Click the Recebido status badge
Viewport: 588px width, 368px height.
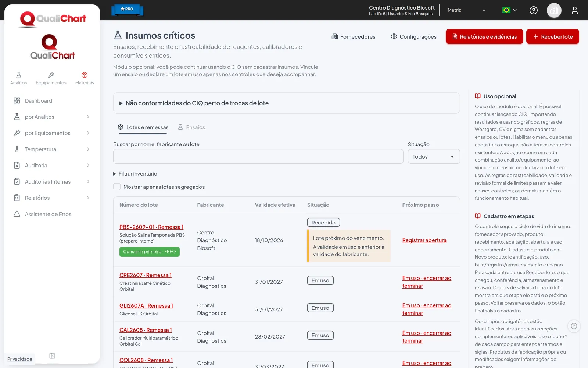pos(323,223)
